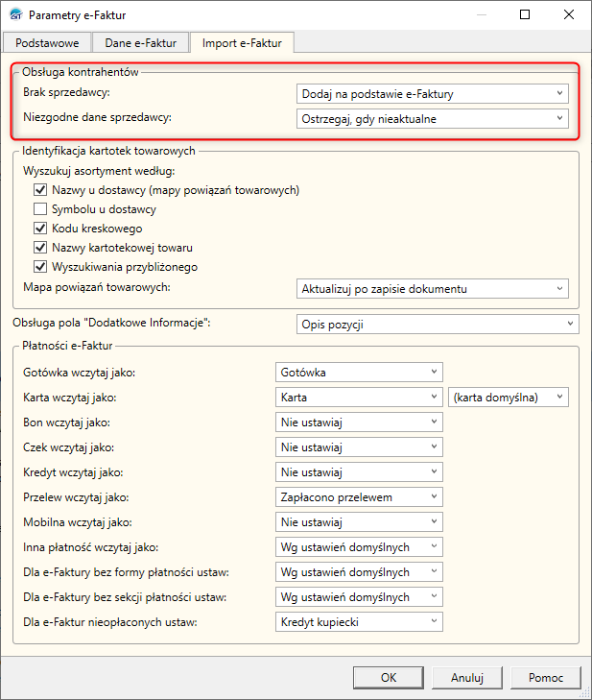Screen dimensions: 592x700
Task: Open the Dane e-Faktur tab
Action: pyautogui.click(x=141, y=42)
